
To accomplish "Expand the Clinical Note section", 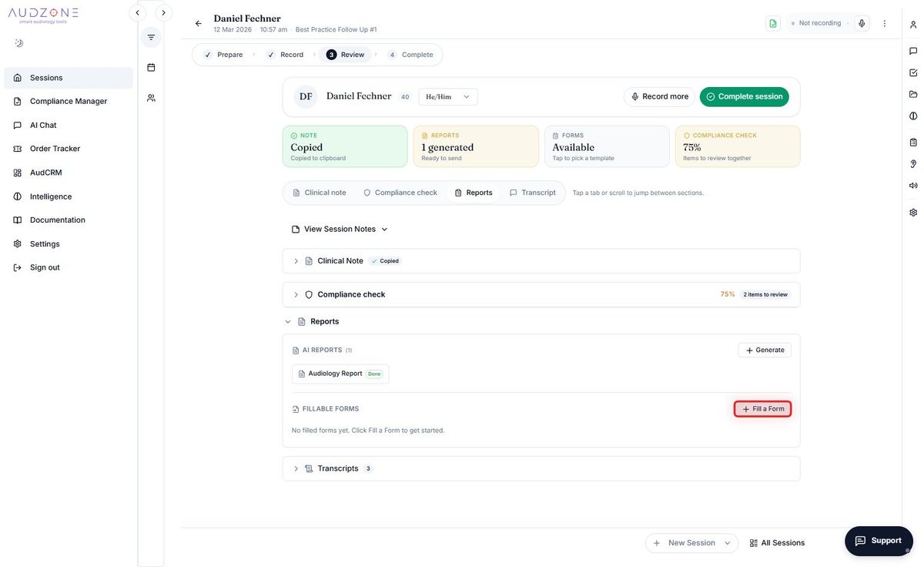I will 541,261.
